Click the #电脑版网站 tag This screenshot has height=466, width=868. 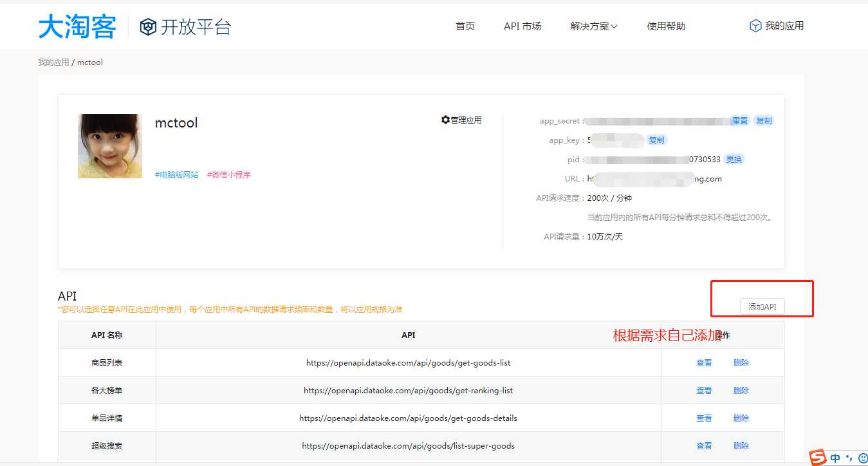tap(177, 174)
